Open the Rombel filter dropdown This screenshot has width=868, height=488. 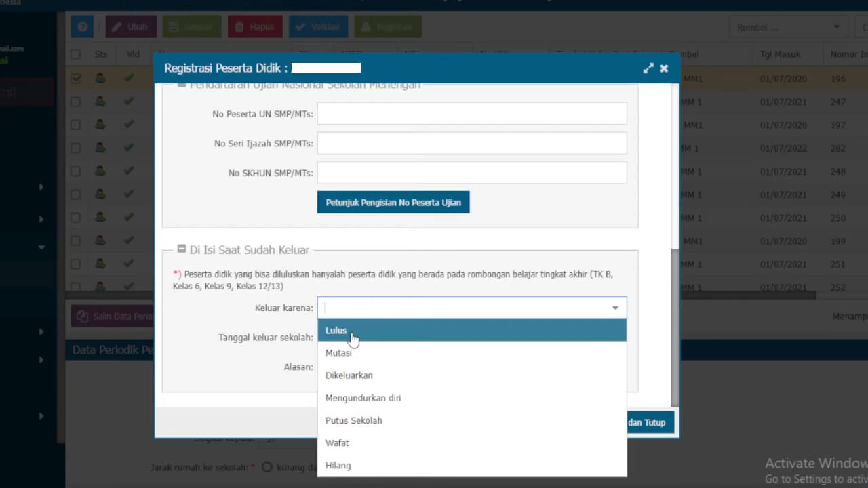(x=835, y=27)
